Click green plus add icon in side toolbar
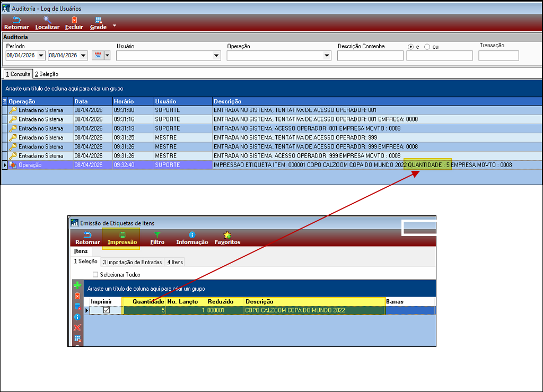543x392 pixels. [77, 285]
